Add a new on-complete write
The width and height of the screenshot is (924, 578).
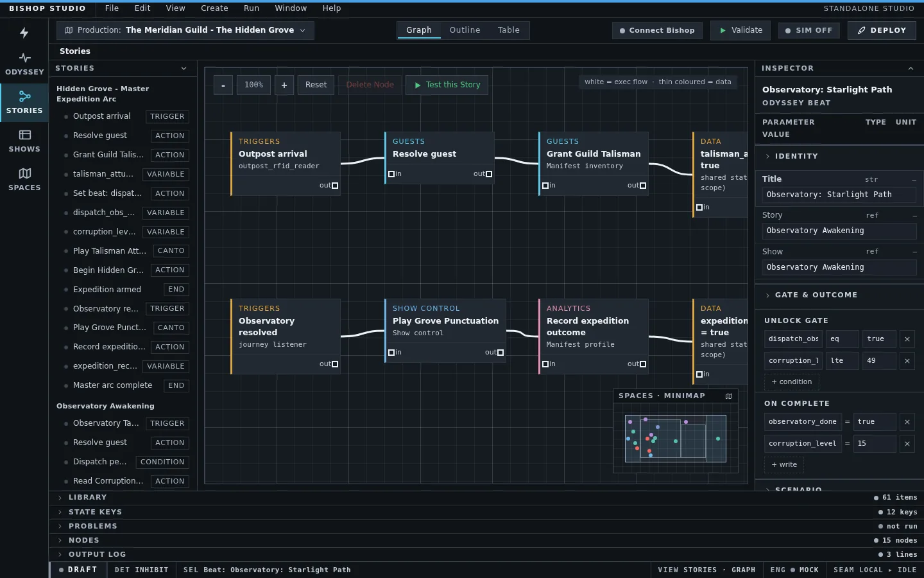(x=784, y=465)
